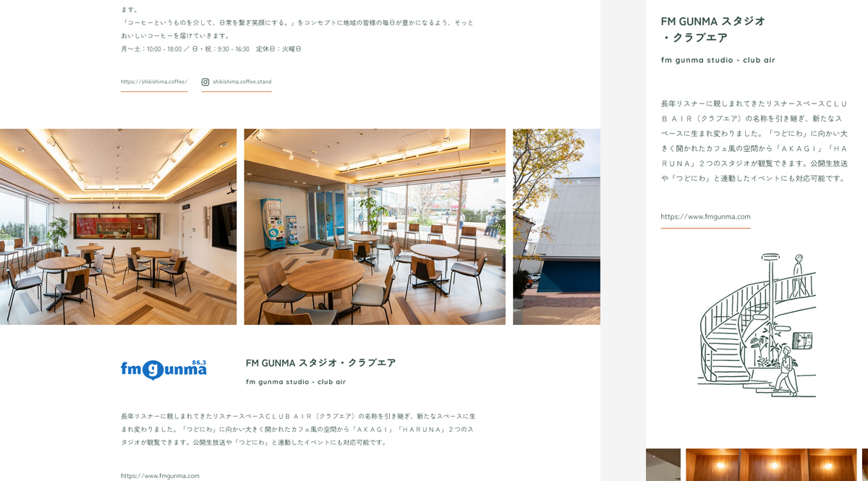Screen dimensions: 868x481
Task: Click the small thumbnail left of the wooden ceiling photo
Action: [663, 464]
